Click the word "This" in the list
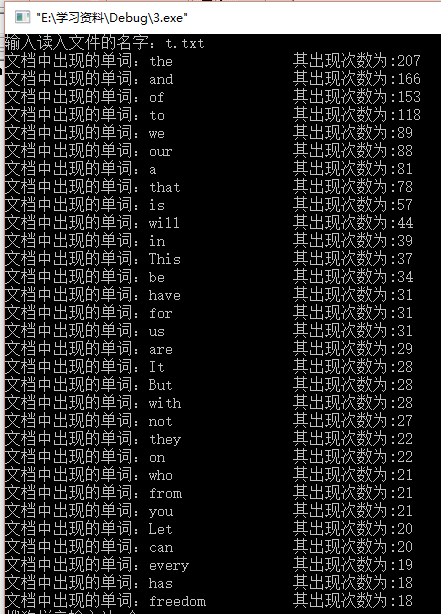The width and height of the screenshot is (441, 614). pyautogui.click(x=165, y=260)
